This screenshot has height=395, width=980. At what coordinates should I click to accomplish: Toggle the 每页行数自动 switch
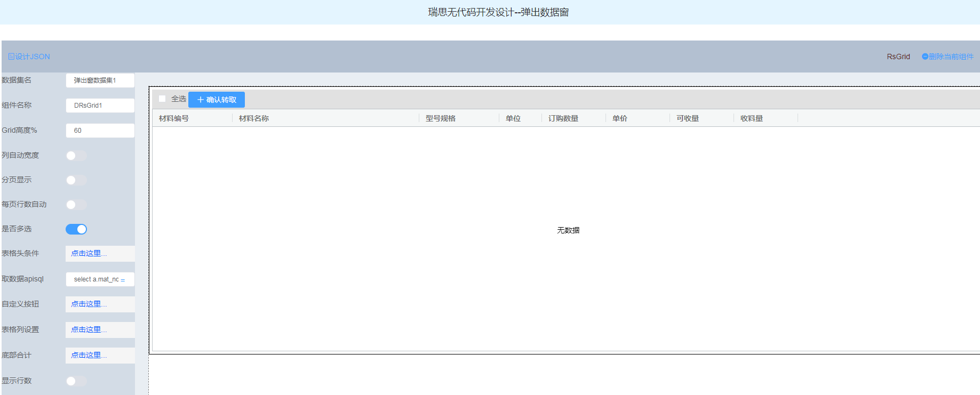76,205
